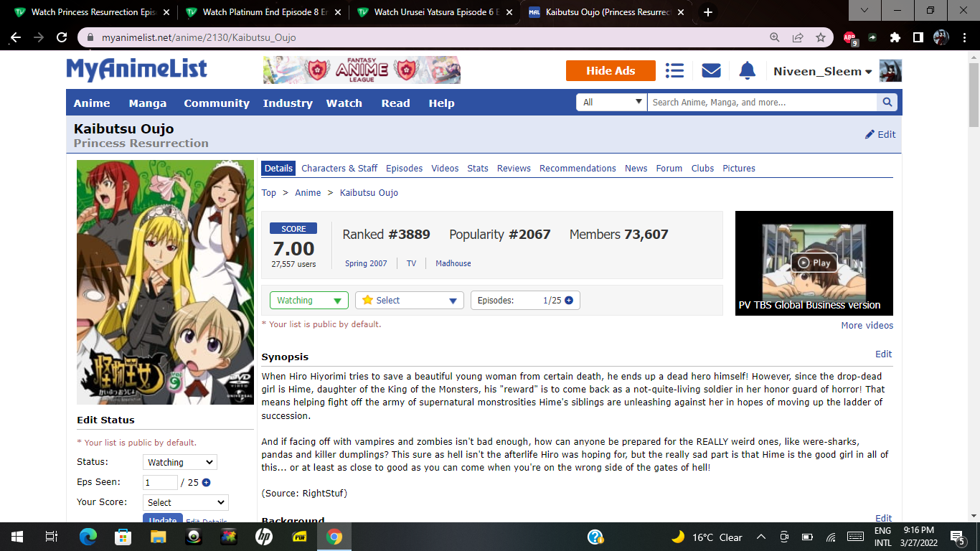Open the Help menu
This screenshot has width=980, height=551.
442,103
